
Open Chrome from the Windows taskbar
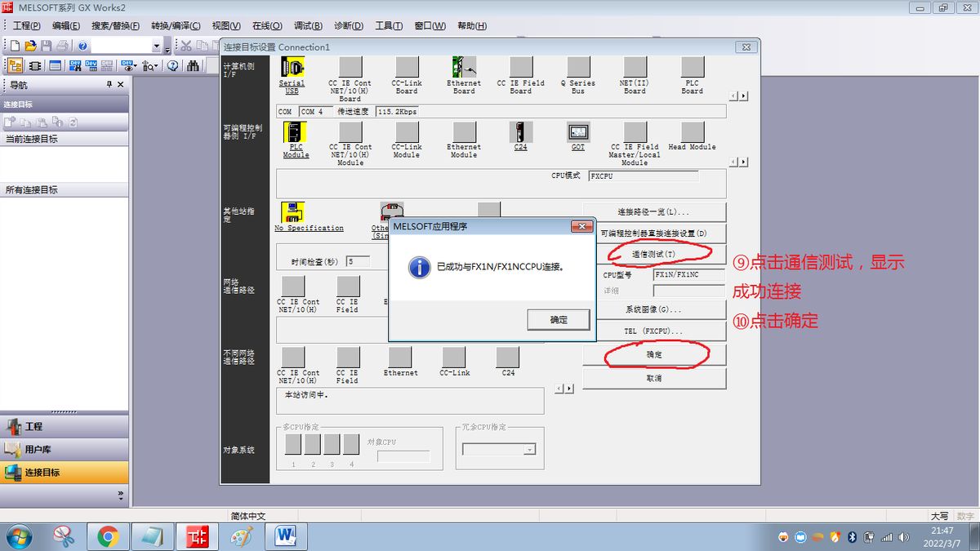click(x=108, y=536)
